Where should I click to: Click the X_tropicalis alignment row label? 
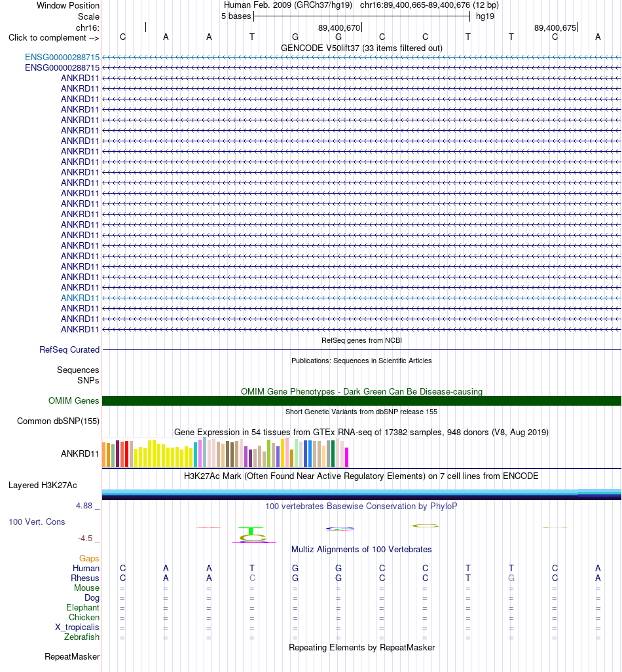click(x=77, y=628)
